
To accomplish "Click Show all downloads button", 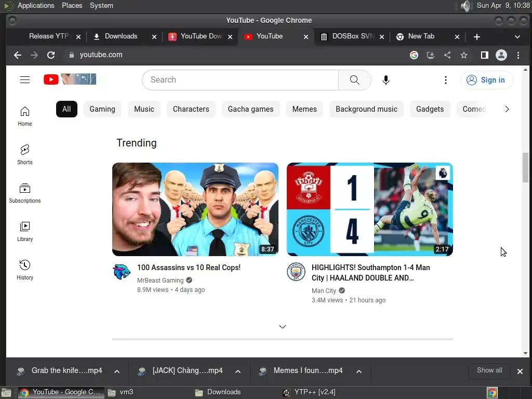I will tap(489, 370).
